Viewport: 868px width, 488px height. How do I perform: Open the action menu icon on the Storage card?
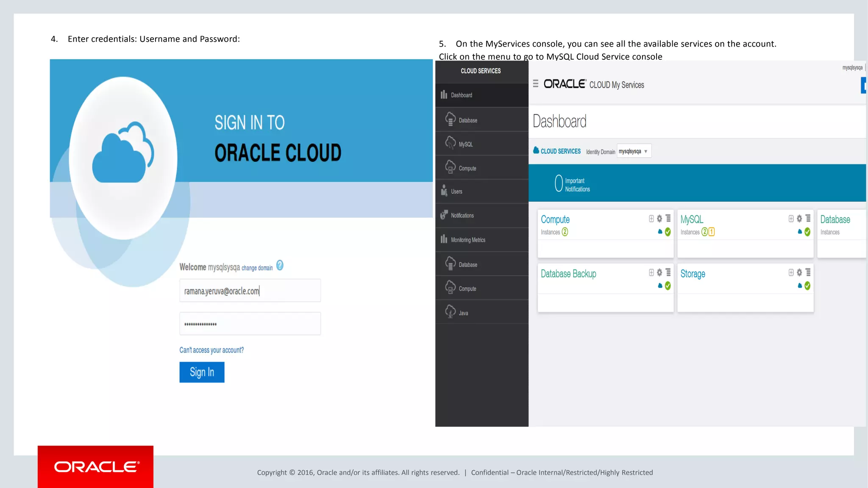point(808,272)
